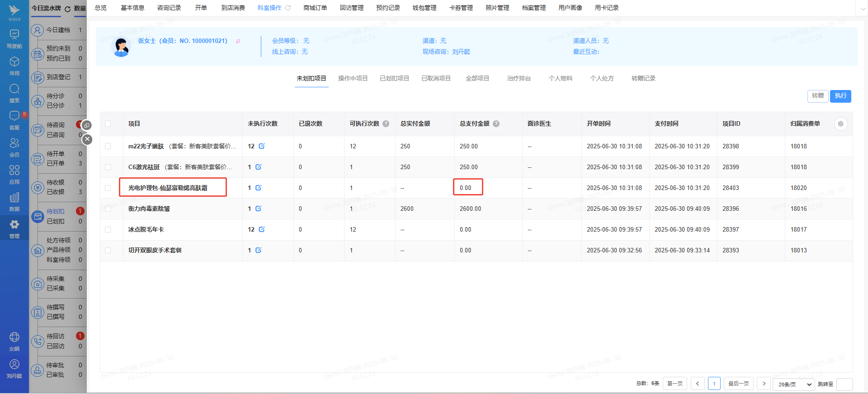
Task: Go to next page using right chevron
Action: pos(764,384)
